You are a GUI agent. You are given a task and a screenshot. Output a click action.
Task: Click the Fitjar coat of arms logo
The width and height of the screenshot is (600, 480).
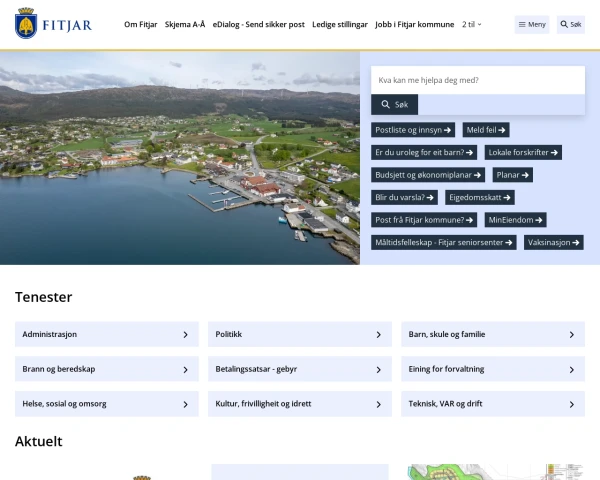(x=26, y=24)
